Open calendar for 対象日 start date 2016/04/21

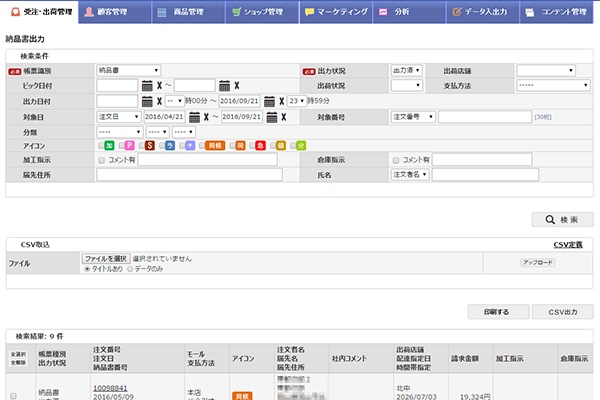point(192,117)
